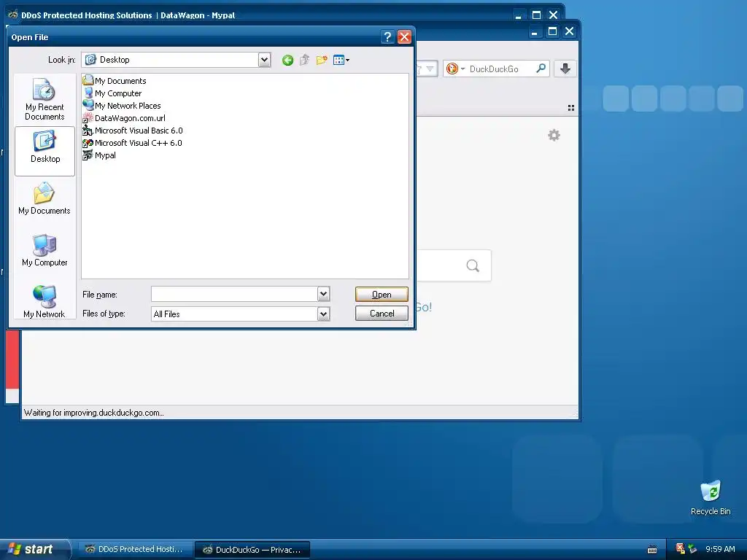Close the Open File dialog
This screenshot has width=747, height=560.
point(404,36)
